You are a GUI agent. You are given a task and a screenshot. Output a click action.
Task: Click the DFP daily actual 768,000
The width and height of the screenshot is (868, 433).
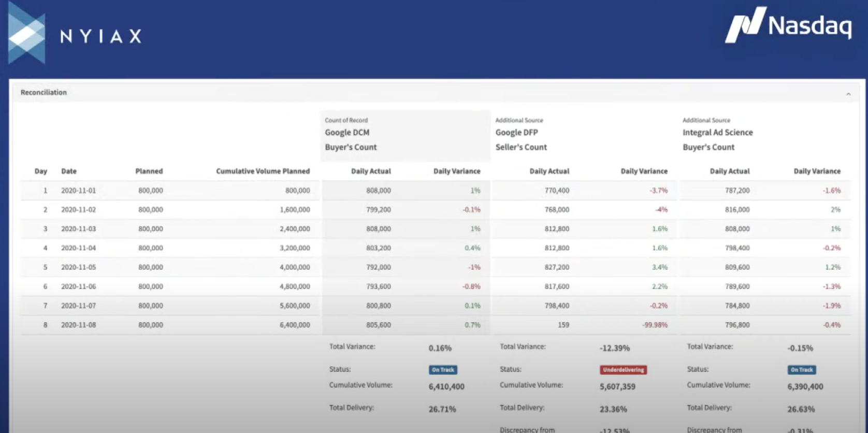[557, 210]
